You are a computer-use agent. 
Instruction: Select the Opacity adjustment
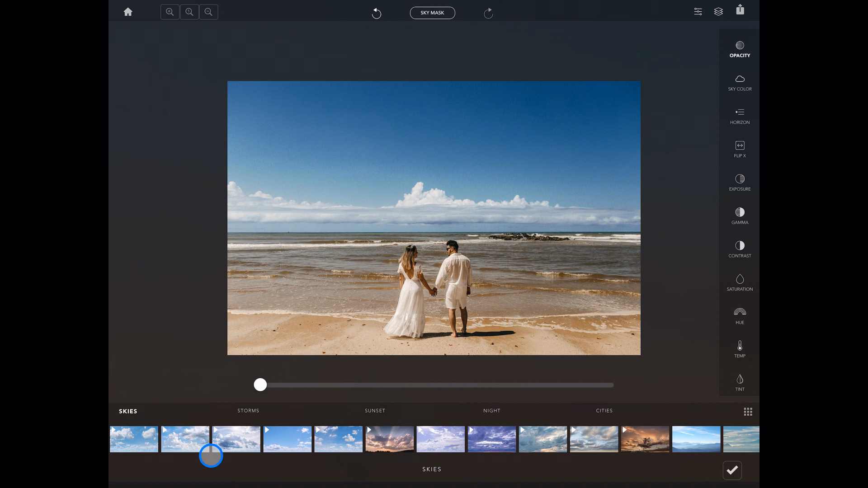tap(740, 49)
